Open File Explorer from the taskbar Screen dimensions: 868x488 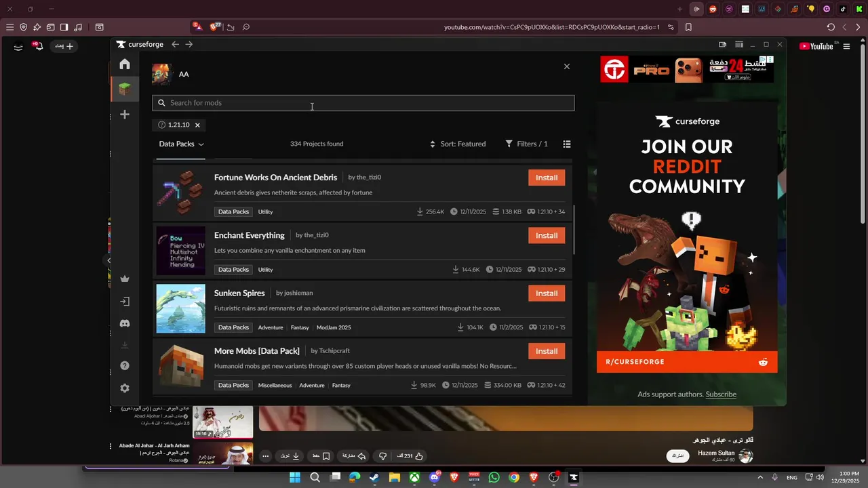(x=394, y=477)
